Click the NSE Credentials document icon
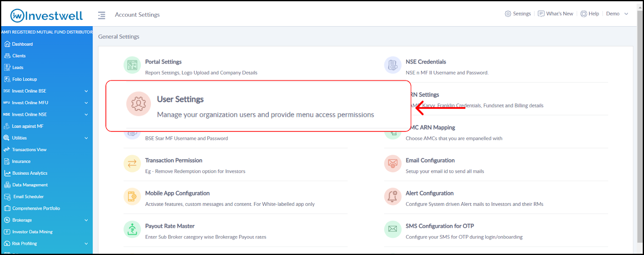Viewport: 644px width, 255px height. 393,65
